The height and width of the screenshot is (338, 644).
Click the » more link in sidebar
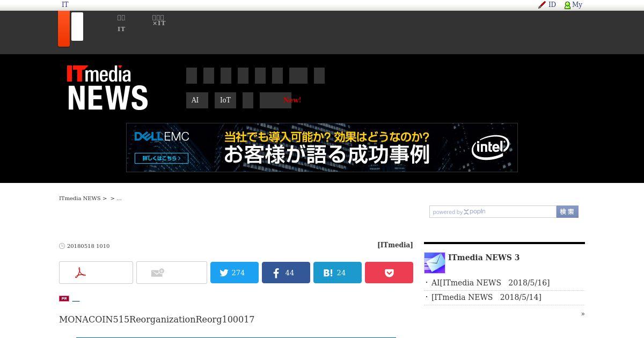(583, 314)
